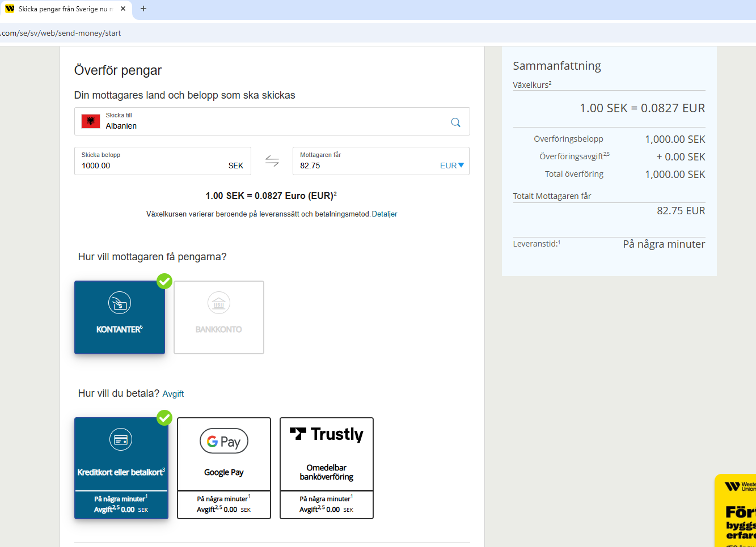This screenshot has width=756, height=547.
Task: Open a new browser tab
Action: tap(143, 9)
